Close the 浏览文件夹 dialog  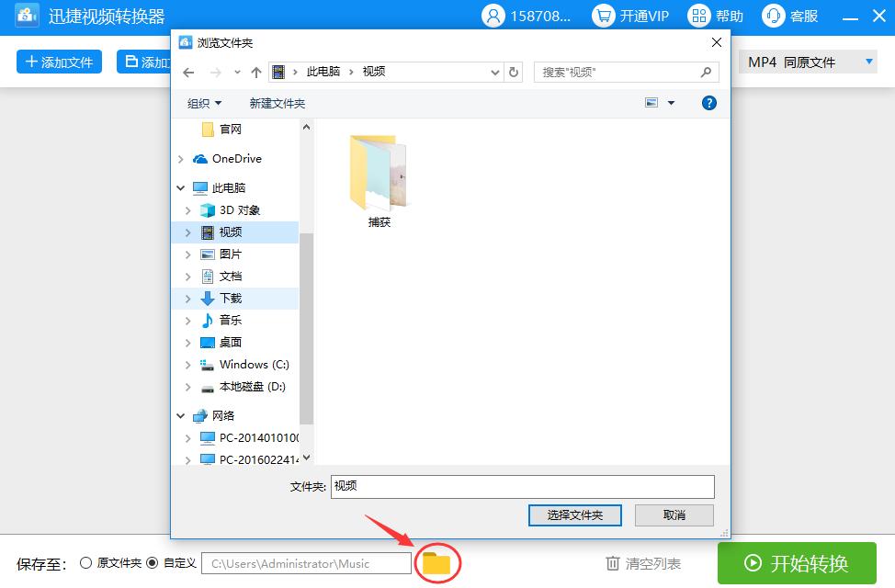coord(717,42)
